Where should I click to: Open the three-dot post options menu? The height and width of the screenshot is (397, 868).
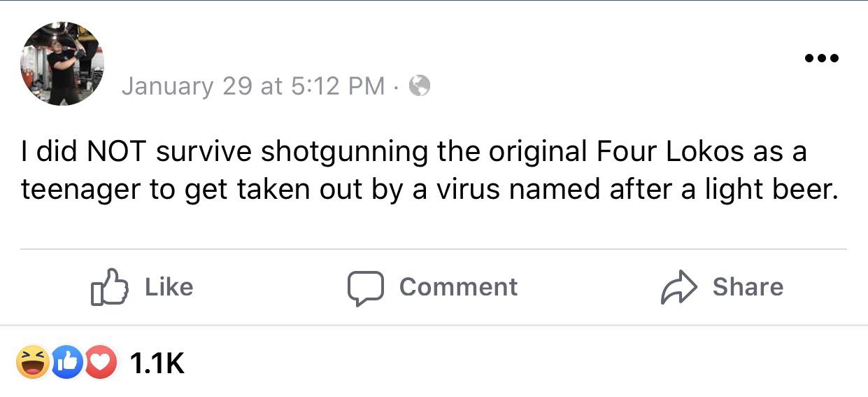[x=820, y=58]
